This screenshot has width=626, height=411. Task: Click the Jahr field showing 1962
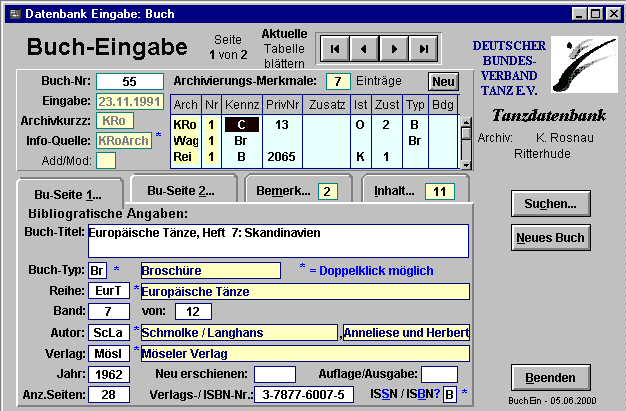[109, 374]
